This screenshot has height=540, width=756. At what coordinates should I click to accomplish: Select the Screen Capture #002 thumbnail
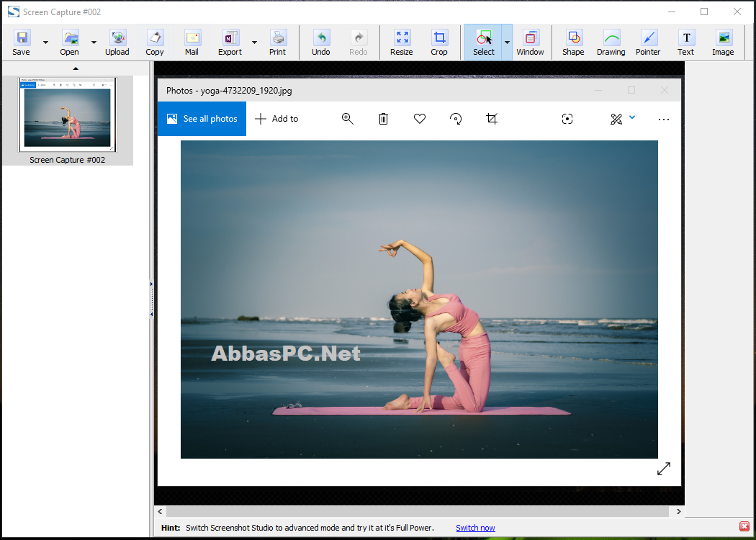point(68,114)
